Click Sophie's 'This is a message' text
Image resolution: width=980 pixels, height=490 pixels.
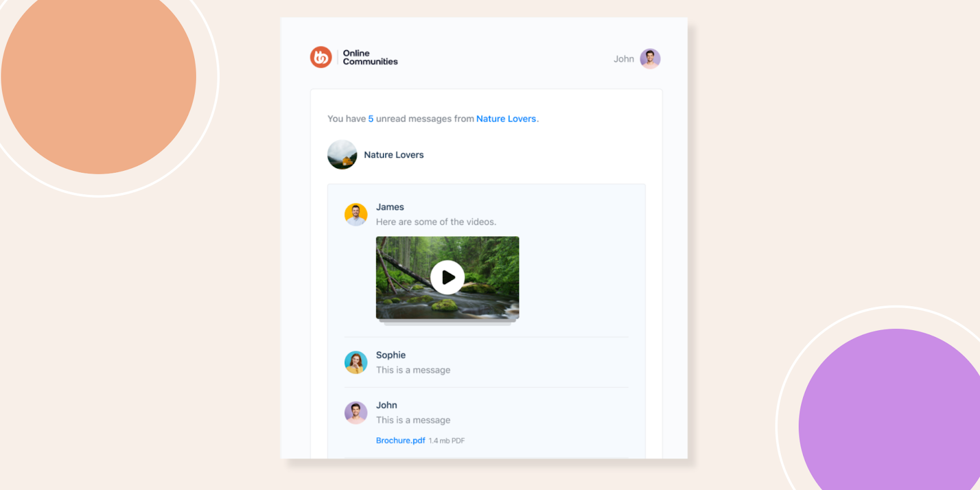[x=413, y=370]
